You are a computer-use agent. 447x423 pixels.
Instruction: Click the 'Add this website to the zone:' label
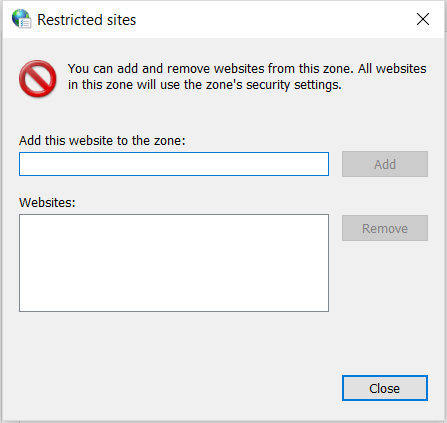(x=102, y=141)
